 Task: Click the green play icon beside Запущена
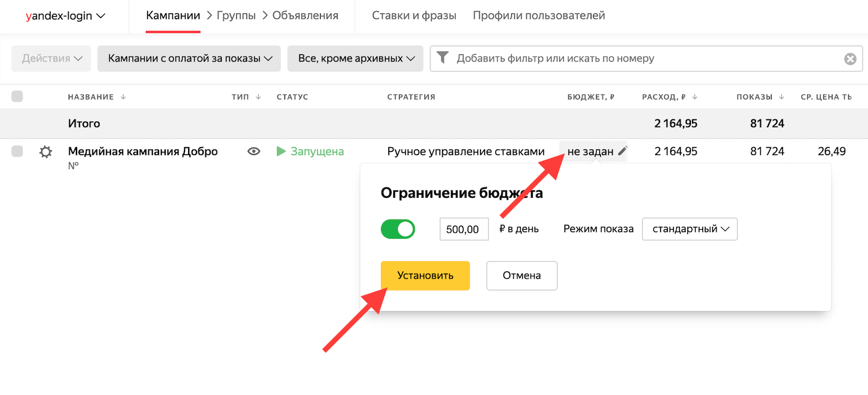pyautogui.click(x=281, y=151)
